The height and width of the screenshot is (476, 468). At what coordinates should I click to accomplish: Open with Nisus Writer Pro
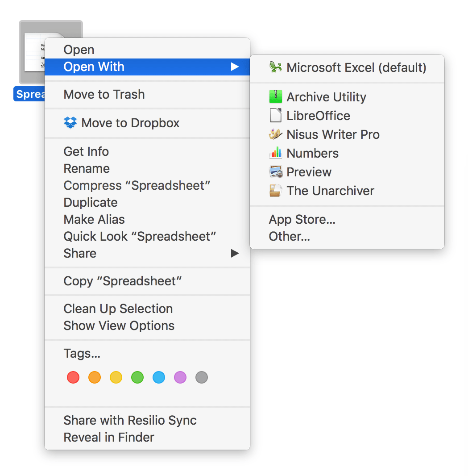347,134
